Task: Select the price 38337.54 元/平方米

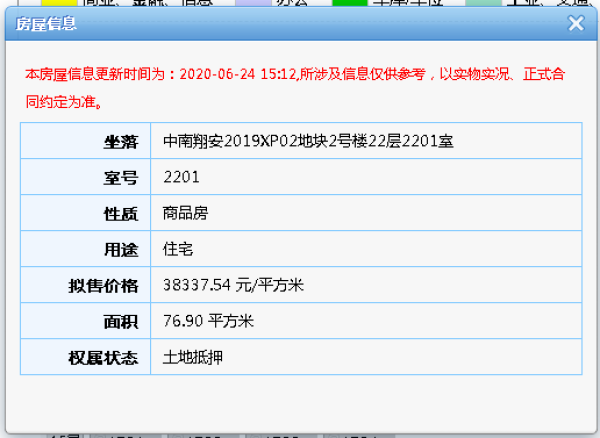Action: tap(233, 285)
